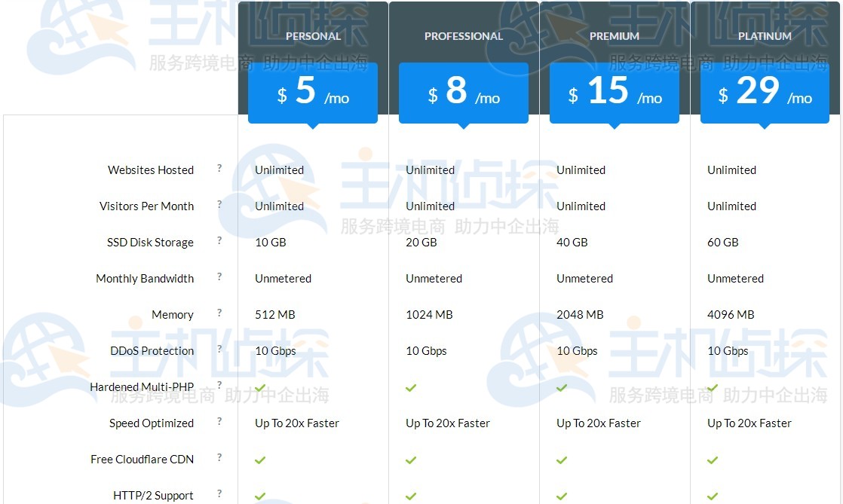Open the Monthly Bandwidth help tooltip
The image size is (843, 504).
click(x=219, y=278)
